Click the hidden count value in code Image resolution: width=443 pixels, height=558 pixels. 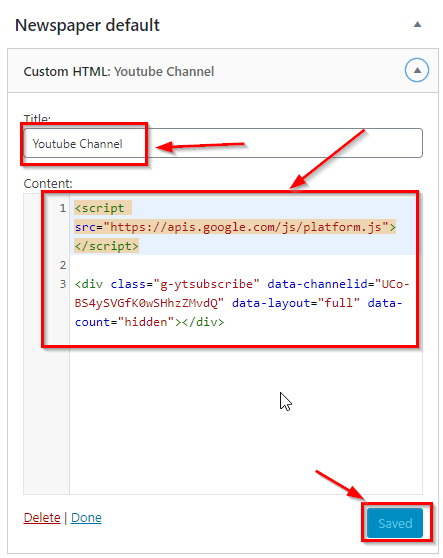(x=146, y=322)
